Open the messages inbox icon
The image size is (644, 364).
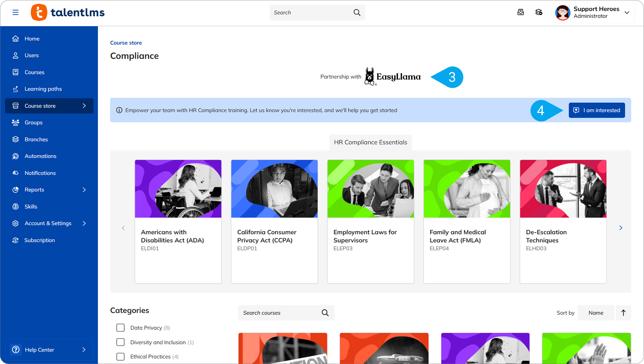coord(520,12)
